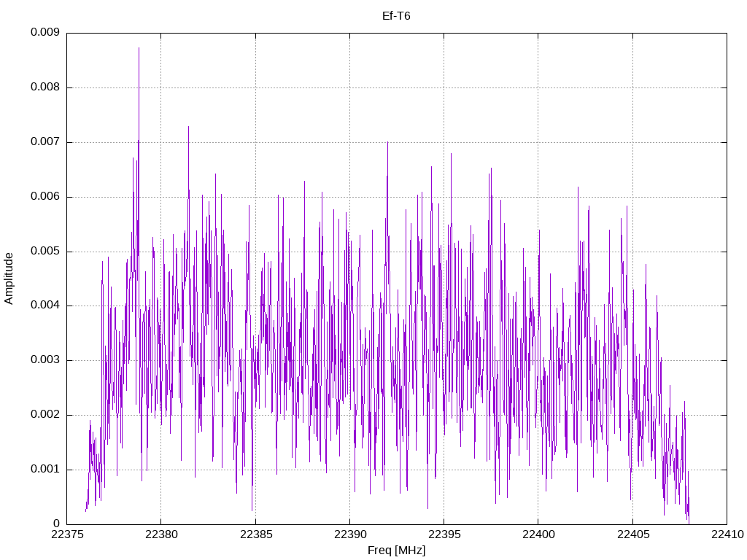Click the y-axis tick label 0.001
This screenshot has width=747, height=560.
(45, 469)
